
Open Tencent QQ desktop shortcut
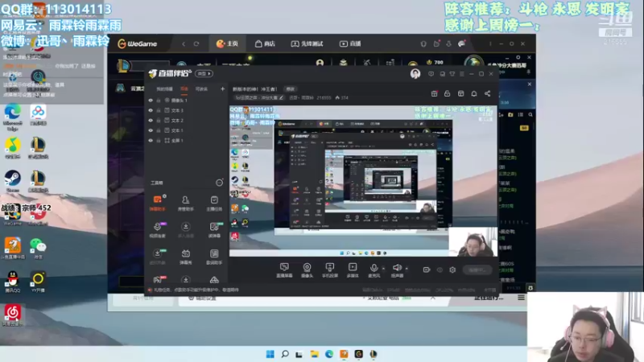(x=13, y=281)
